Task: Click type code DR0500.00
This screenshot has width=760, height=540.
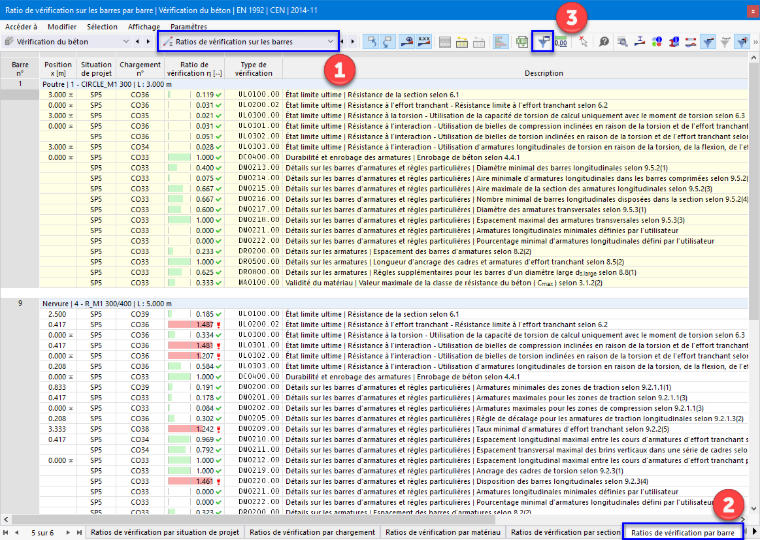Action: (259, 262)
